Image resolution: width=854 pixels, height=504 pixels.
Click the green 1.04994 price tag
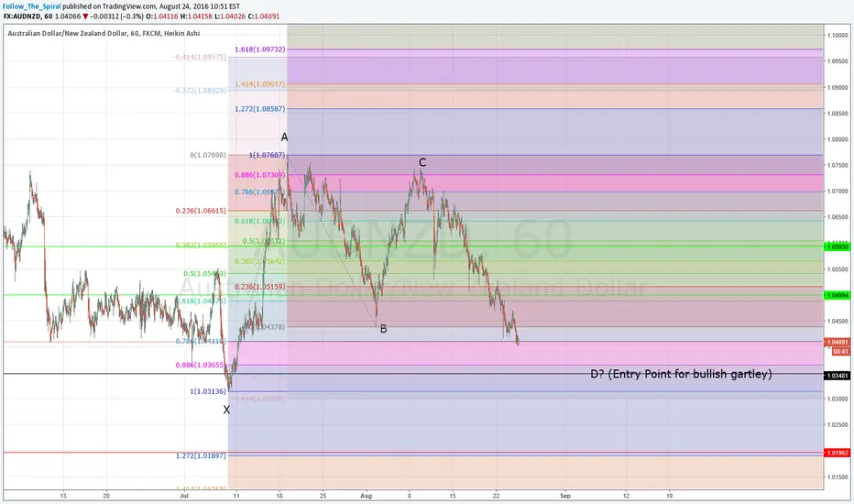click(x=838, y=295)
